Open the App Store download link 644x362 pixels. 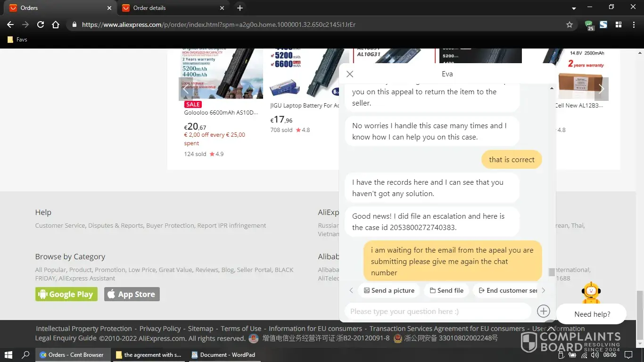[x=132, y=294]
